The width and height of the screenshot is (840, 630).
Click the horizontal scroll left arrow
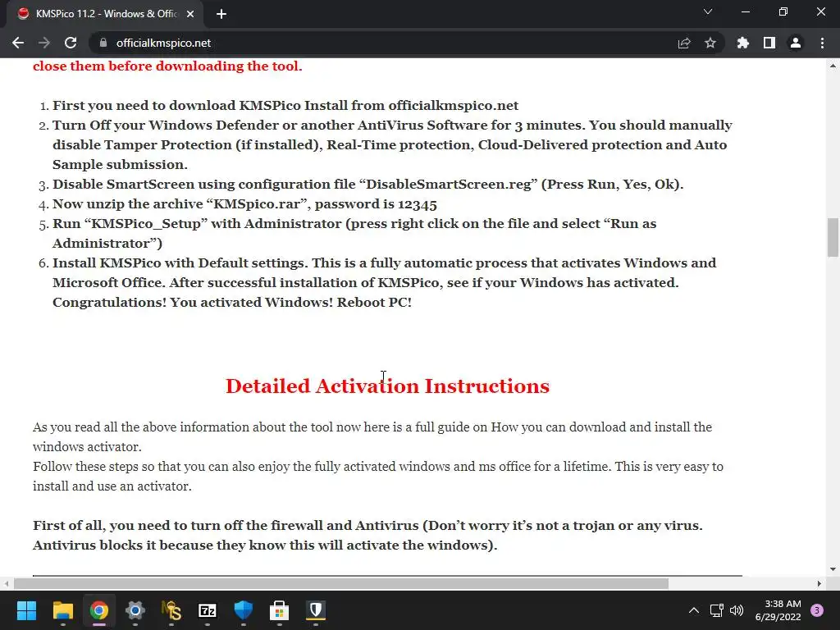click(x=6, y=583)
